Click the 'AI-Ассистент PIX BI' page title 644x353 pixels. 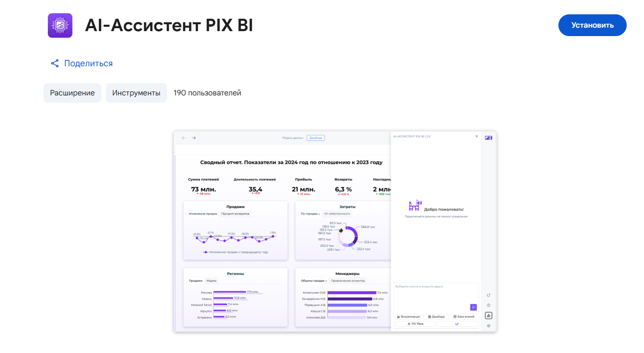(x=169, y=25)
